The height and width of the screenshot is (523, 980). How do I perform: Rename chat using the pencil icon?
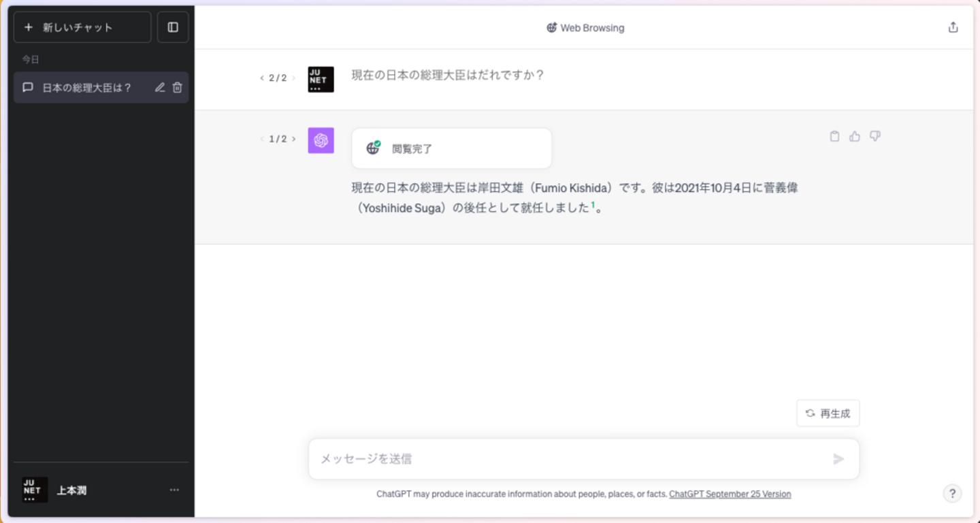pos(160,87)
